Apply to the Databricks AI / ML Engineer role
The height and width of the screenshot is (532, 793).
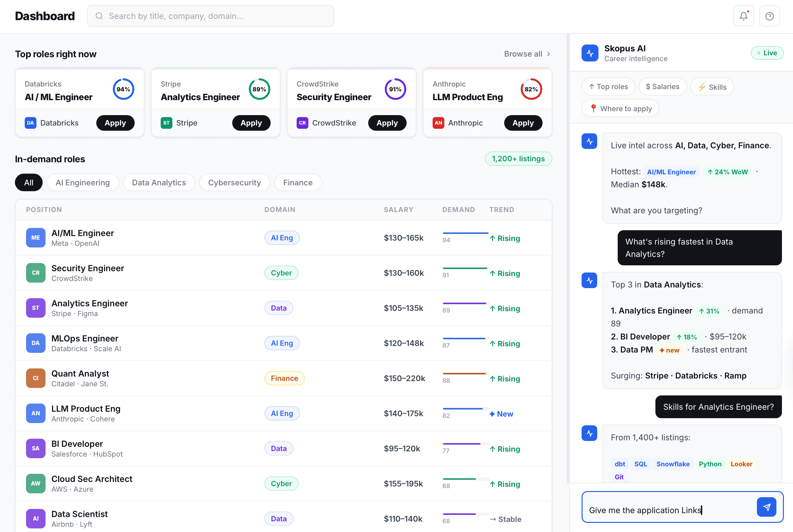click(x=115, y=123)
